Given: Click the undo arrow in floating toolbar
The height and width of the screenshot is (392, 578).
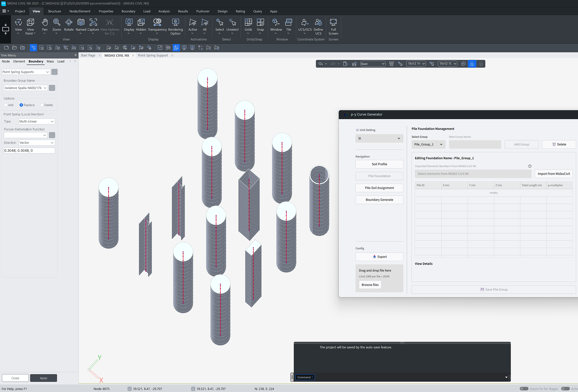Looking at the screenshot, I should pyautogui.click(x=321, y=64).
